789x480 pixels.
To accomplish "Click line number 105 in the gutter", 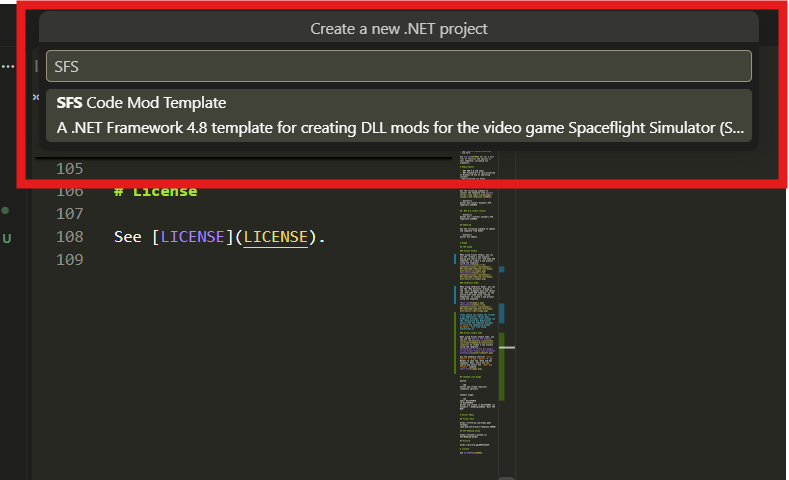I will pos(69,169).
